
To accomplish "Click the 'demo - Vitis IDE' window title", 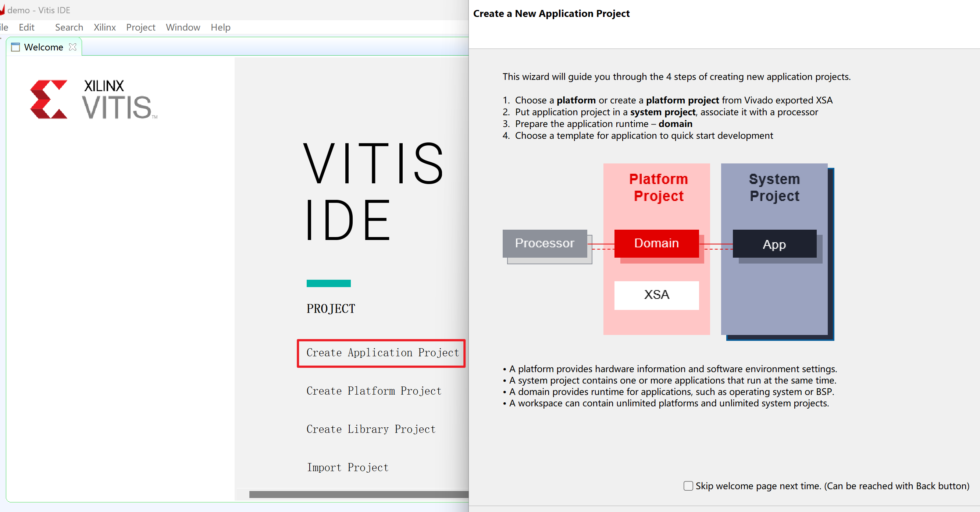I will pos(38,10).
